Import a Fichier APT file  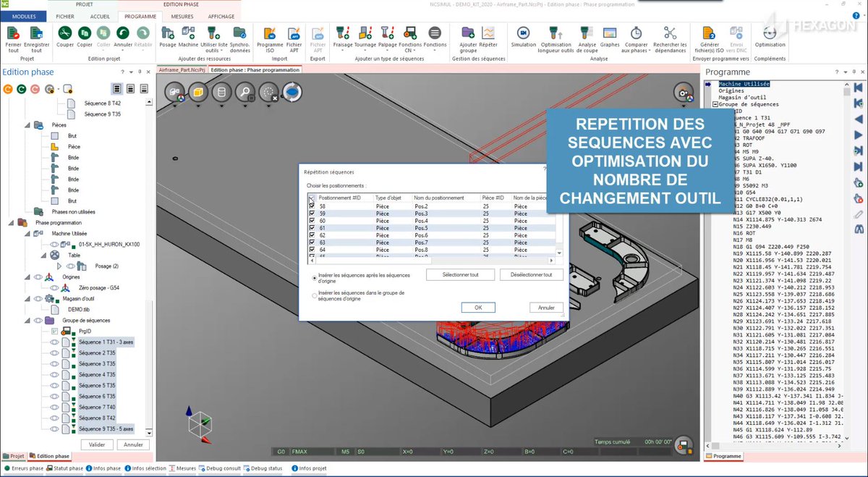point(294,33)
